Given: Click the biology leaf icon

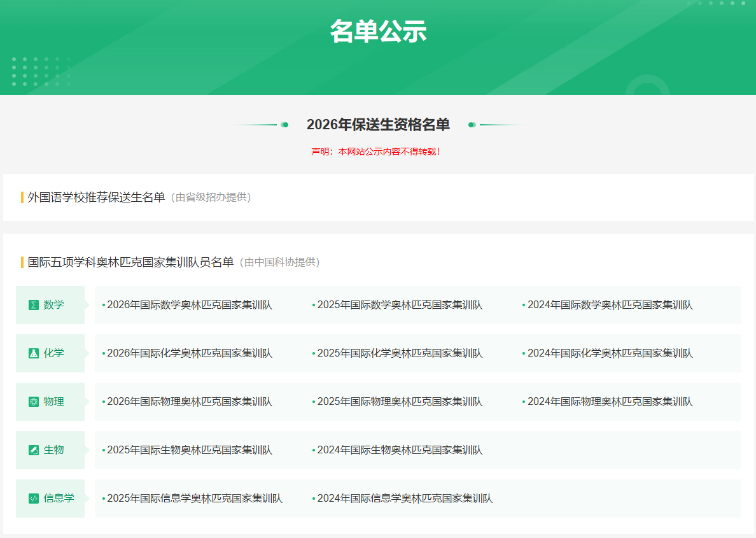Looking at the screenshot, I should pyautogui.click(x=33, y=450).
